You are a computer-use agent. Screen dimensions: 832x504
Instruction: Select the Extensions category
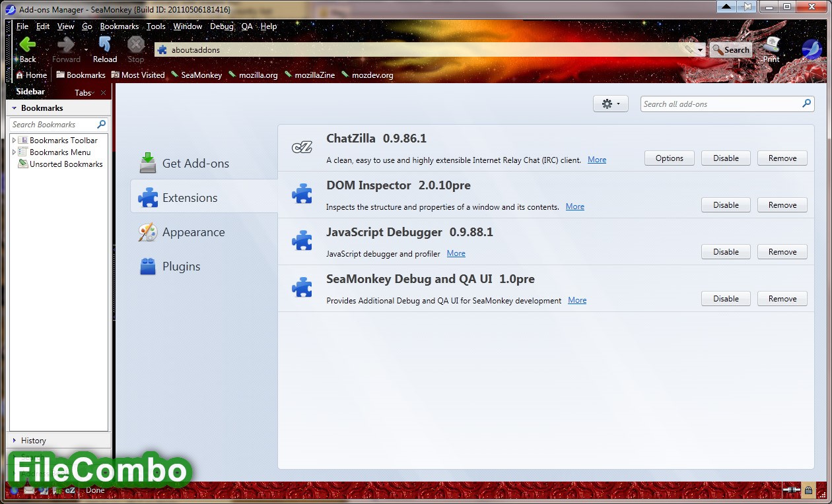pyautogui.click(x=203, y=197)
